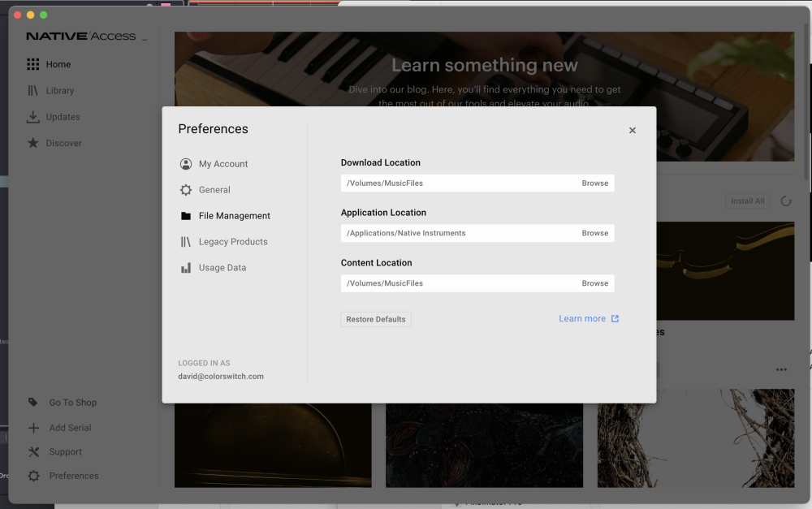The width and height of the screenshot is (812, 509).
Task: Click the Download Location path field
Action: (477, 183)
